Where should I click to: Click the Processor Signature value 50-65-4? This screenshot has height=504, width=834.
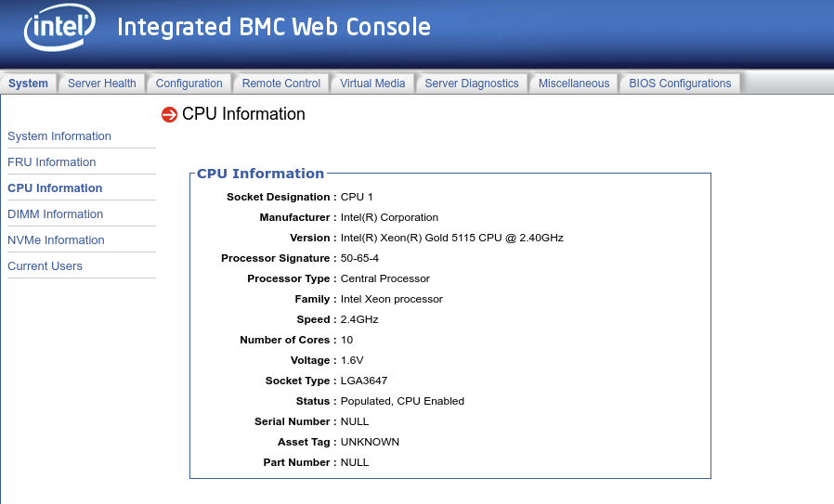tap(359, 258)
